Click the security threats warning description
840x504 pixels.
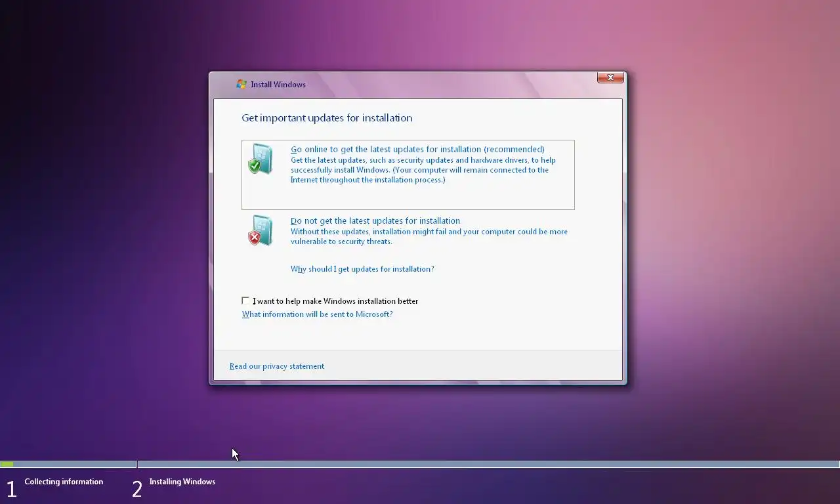tap(429, 236)
